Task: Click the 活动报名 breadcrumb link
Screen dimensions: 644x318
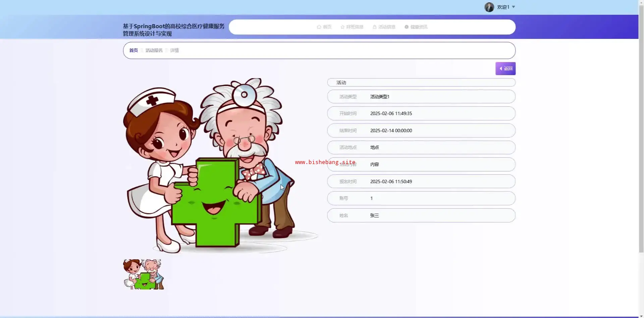Action: click(x=154, y=50)
